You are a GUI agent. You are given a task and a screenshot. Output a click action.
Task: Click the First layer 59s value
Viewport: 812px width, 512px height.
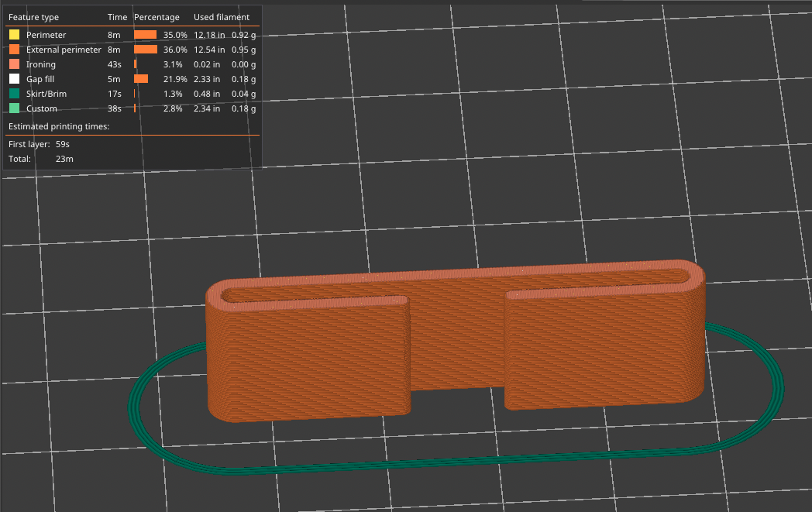point(63,144)
